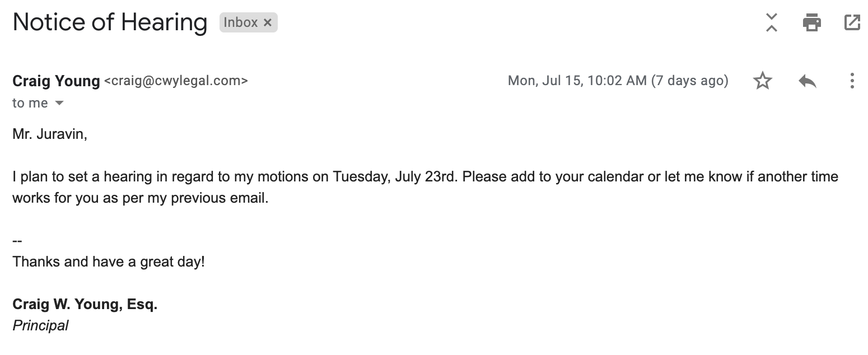Viewport: 868px width, 355px height.
Task: Open the three-dot More options menu
Action: 852,81
